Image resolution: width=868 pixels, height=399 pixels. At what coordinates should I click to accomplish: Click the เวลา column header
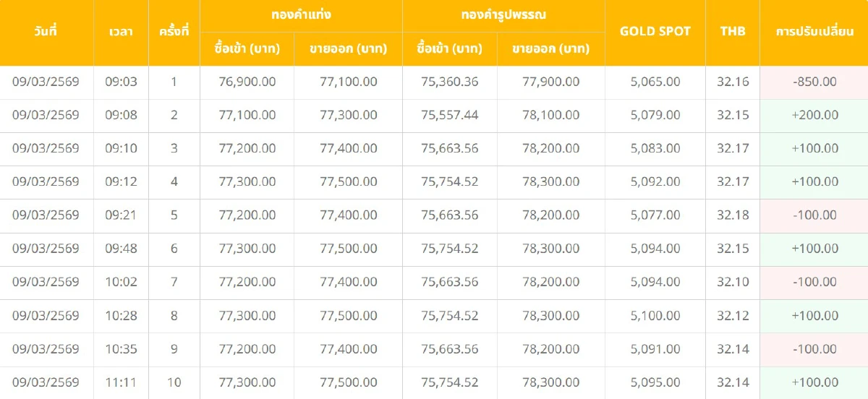[121, 32]
